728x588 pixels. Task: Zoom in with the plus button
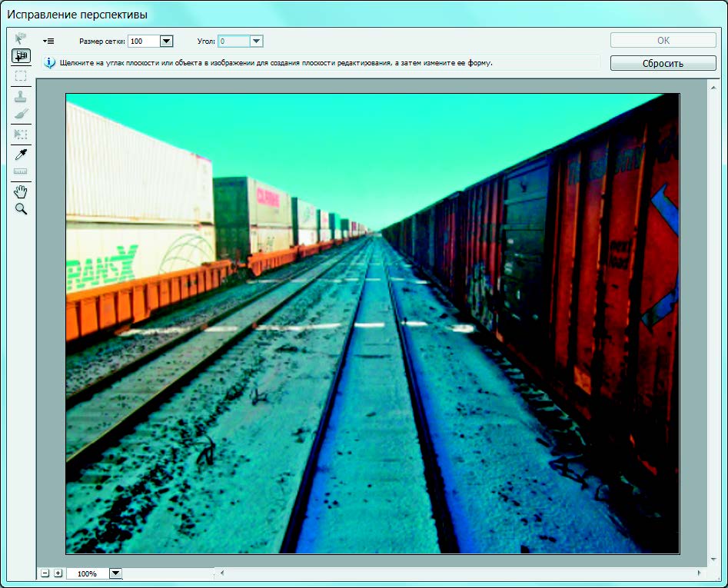point(58,573)
